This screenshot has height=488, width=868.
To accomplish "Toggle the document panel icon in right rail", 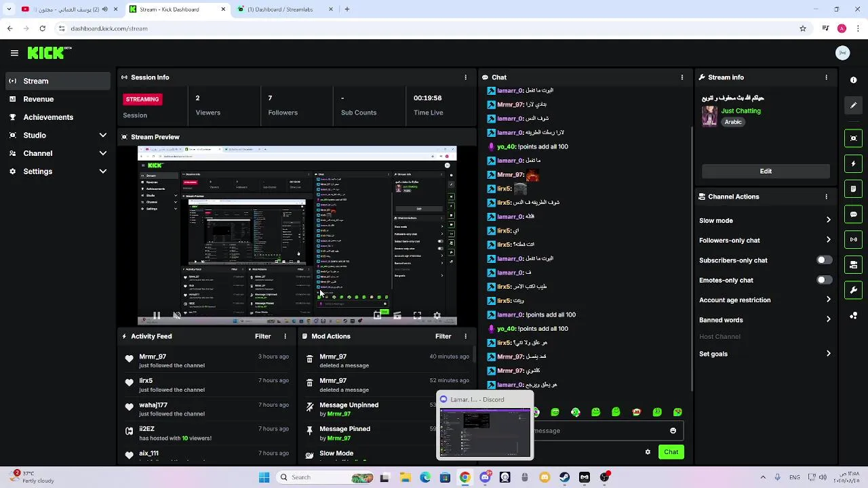I will pyautogui.click(x=853, y=188).
